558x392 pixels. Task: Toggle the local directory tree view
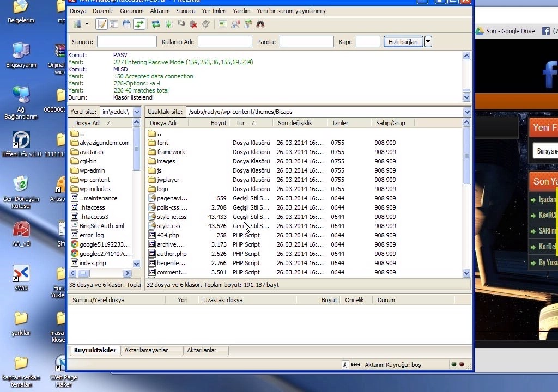pos(114,24)
